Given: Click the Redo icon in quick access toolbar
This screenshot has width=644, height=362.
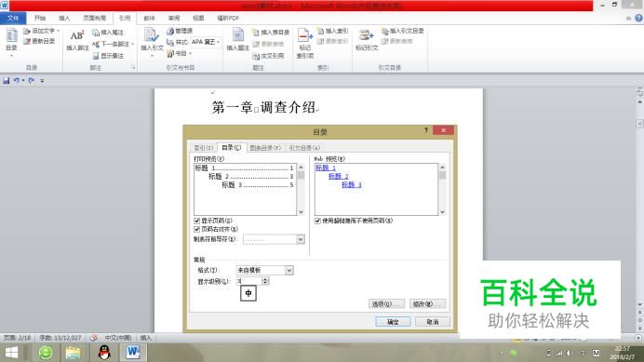Looking at the screenshot, I should pyautogui.click(x=32, y=81).
